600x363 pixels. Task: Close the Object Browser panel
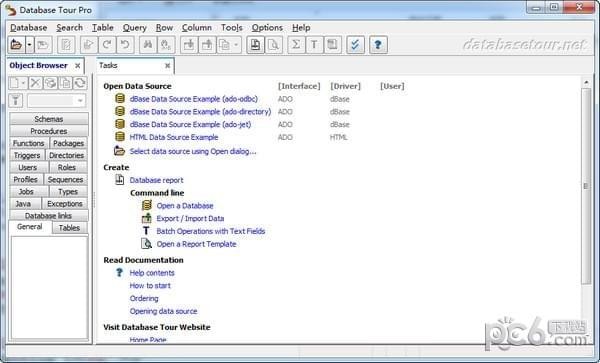78,66
